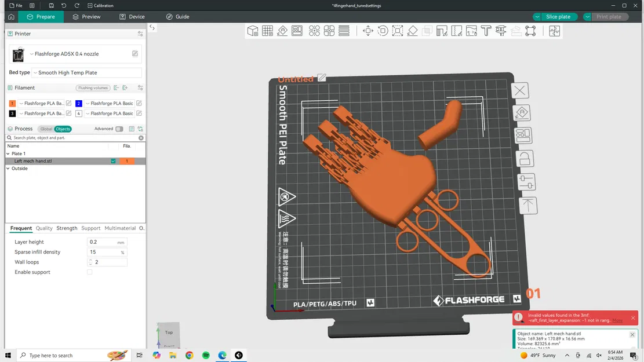Select the Scale tool
The height and width of the screenshot is (362, 644).
pos(396,30)
